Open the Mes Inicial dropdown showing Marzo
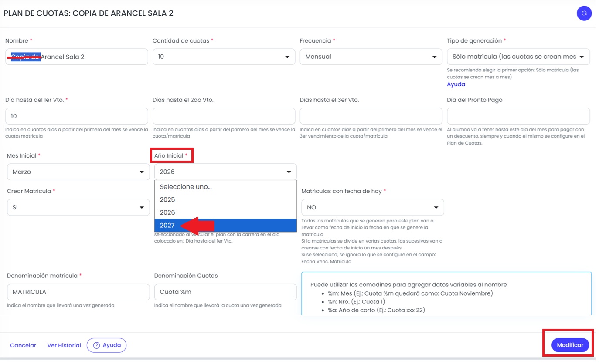The image size is (599, 364). (78, 172)
